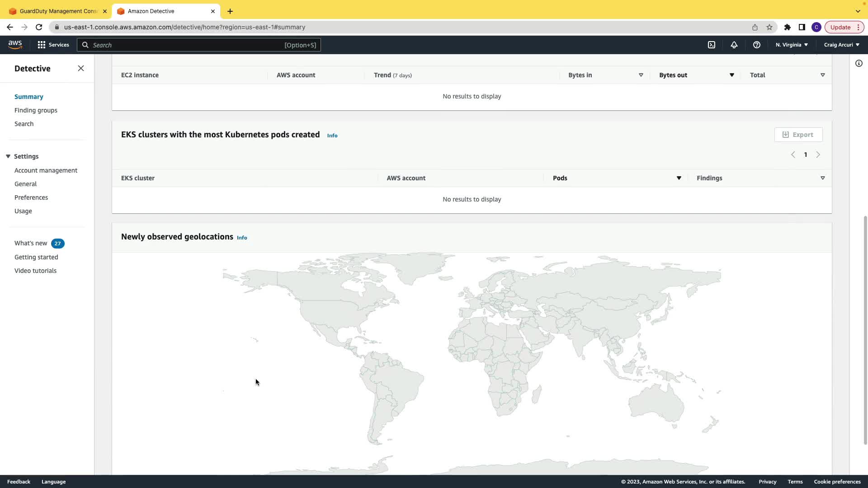
Task: Open the notifications bell
Action: (x=734, y=45)
